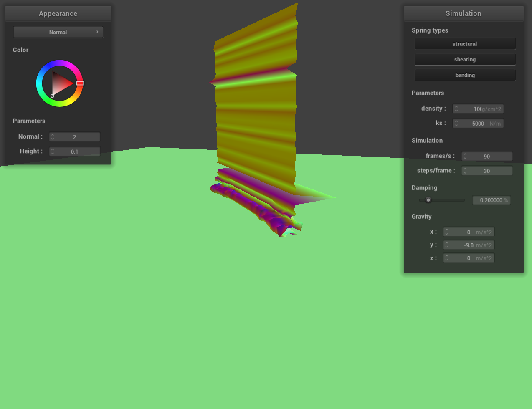Image resolution: width=532 pixels, height=409 pixels.
Task: Click the Damping slider handle
Action: pyautogui.click(x=428, y=200)
